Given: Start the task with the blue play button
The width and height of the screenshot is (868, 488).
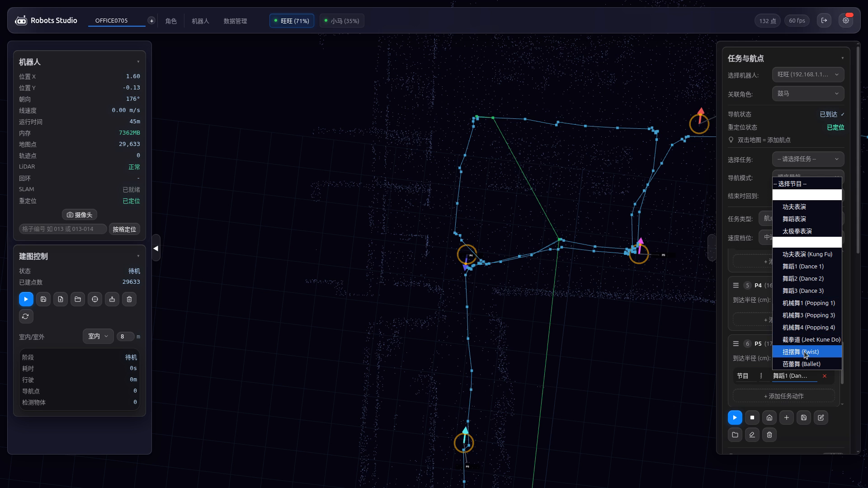Looking at the screenshot, I should [735, 418].
